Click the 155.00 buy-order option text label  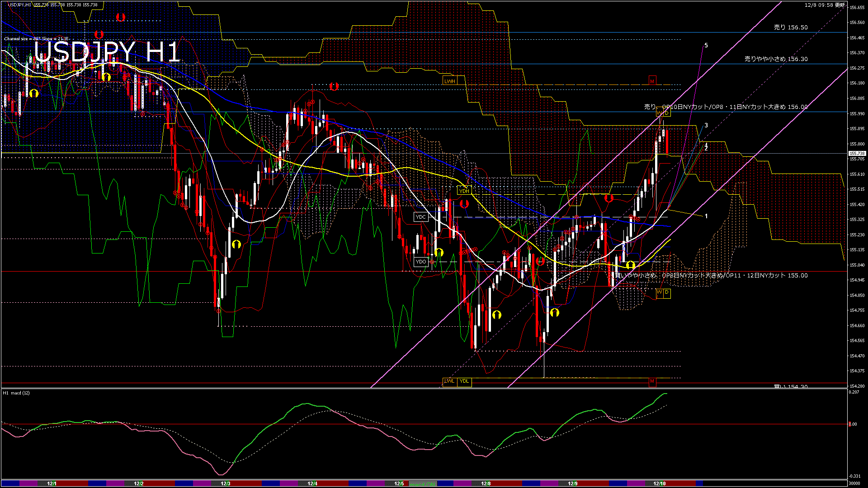point(711,276)
